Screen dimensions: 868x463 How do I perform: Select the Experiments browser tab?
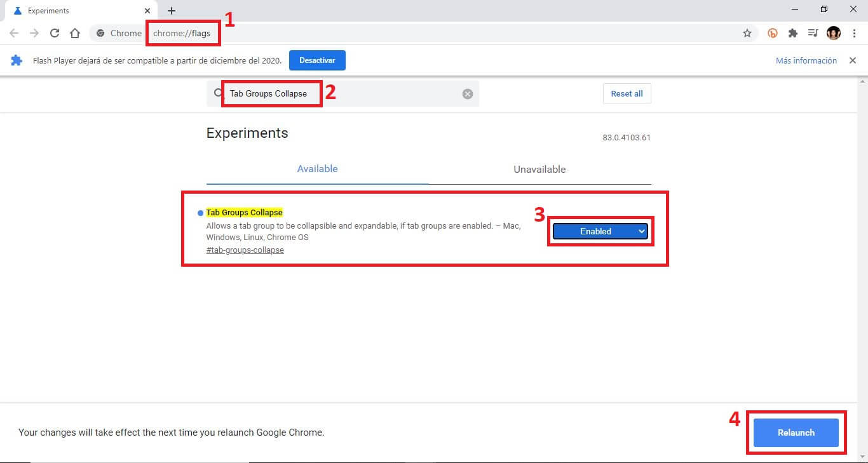tap(80, 11)
